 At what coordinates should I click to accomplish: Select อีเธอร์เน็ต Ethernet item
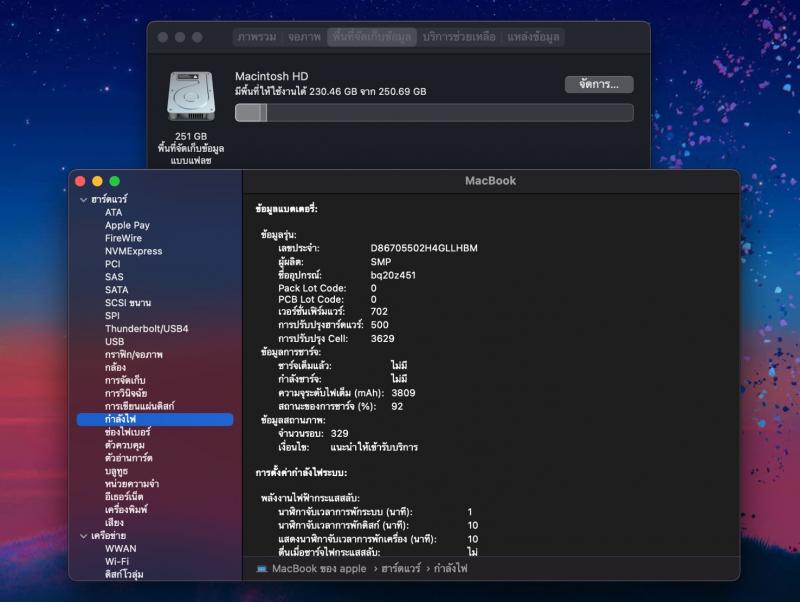124,496
